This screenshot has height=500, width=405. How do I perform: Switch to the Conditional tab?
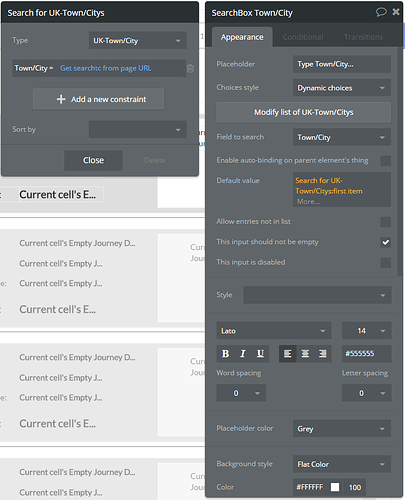pos(303,37)
